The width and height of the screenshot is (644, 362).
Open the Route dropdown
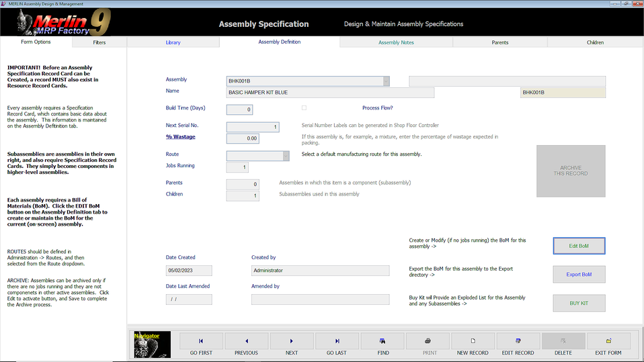(286, 156)
